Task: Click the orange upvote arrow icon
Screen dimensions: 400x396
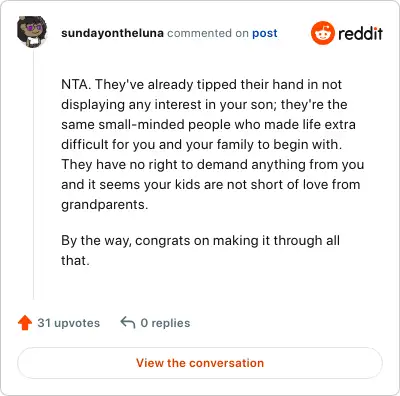Action: click(25, 323)
